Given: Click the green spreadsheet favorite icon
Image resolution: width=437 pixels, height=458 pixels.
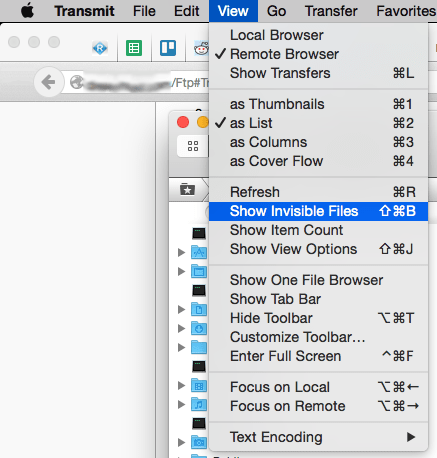Looking at the screenshot, I should (134, 48).
